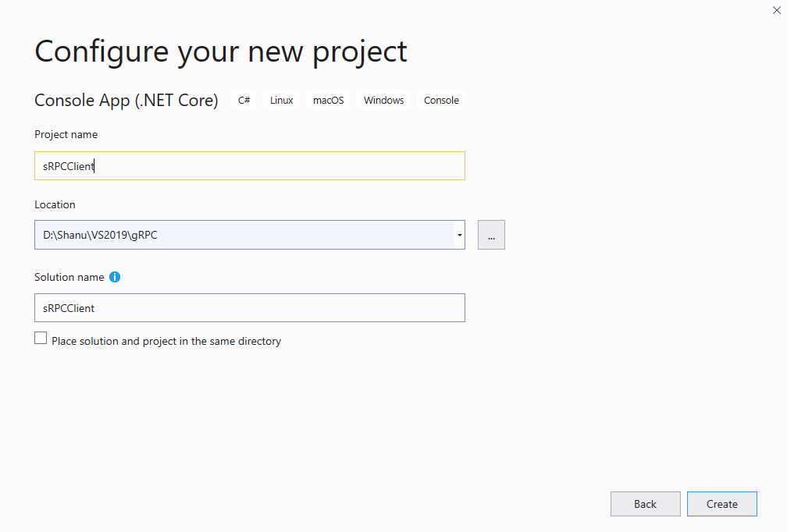Click the C# language tag

click(244, 101)
